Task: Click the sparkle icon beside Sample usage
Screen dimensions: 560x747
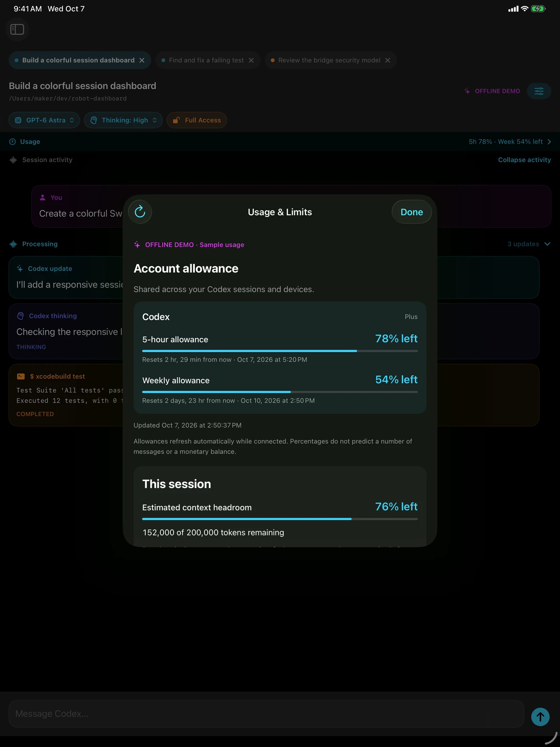Action: click(137, 244)
